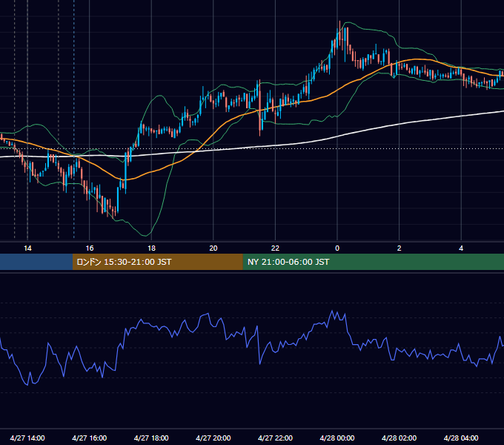Click the 4/28 04:00 date label
The height and width of the screenshot is (445, 504).
click(461, 438)
